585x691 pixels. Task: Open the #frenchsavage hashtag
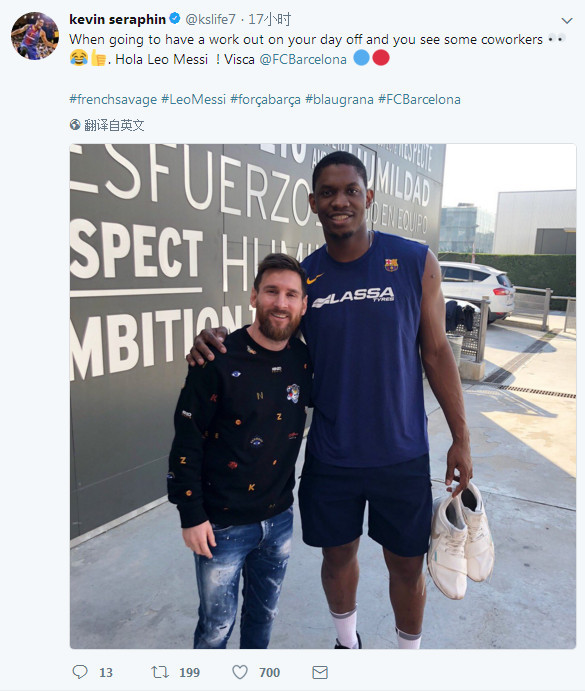tap(113, 100)
